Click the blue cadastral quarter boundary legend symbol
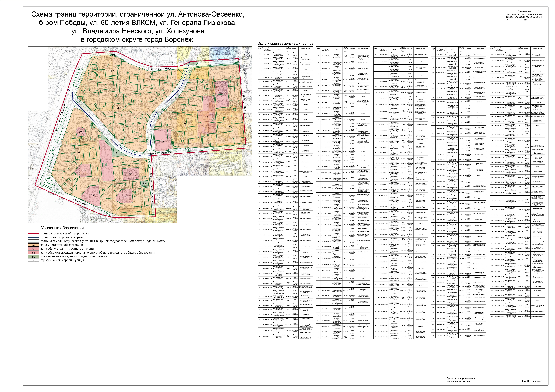 [34, 237]
